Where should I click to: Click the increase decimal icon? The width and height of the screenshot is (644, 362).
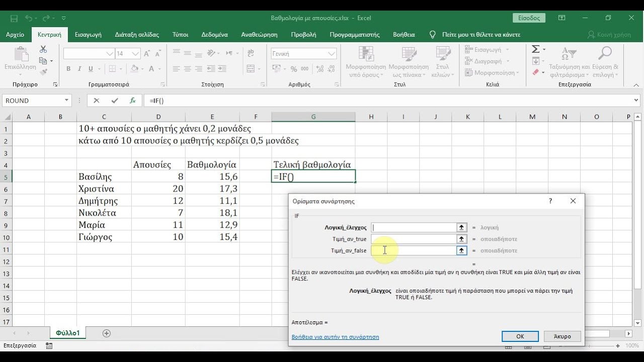[x=320, y=69]
